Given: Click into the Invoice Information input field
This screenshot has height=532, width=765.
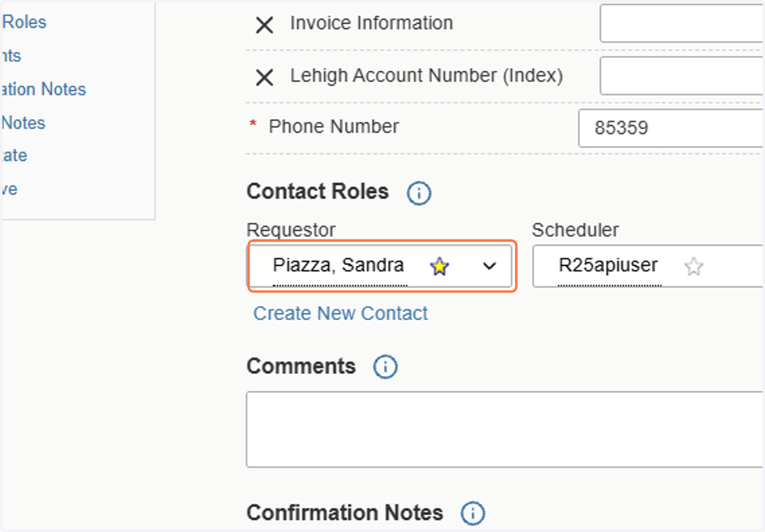Looking at the screenshot, I should [x=682, y=24].
